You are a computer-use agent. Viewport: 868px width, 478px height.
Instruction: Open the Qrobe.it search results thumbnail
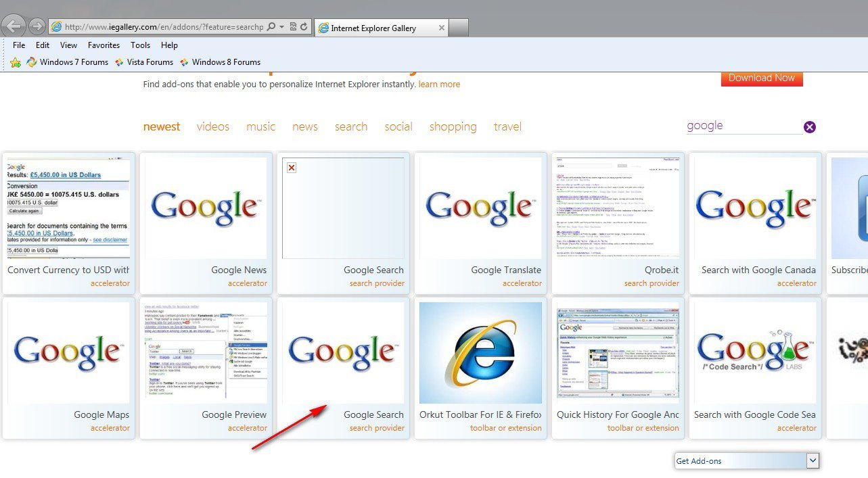pyautogui.click(x=618, y=208)
